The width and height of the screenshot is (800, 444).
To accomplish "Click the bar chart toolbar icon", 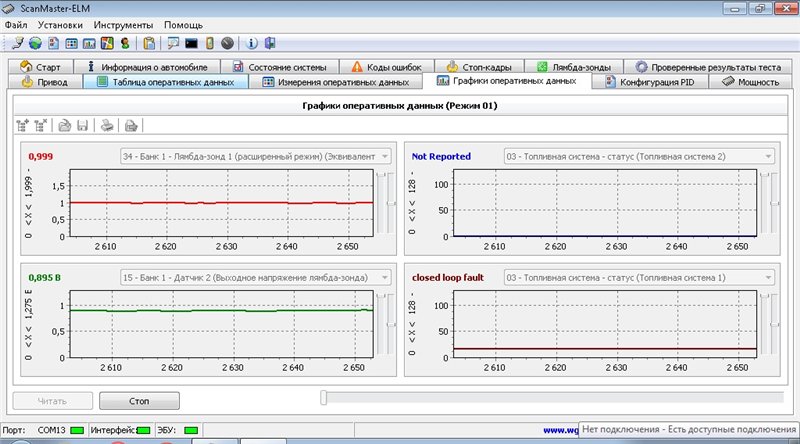I will coord(89,44).
